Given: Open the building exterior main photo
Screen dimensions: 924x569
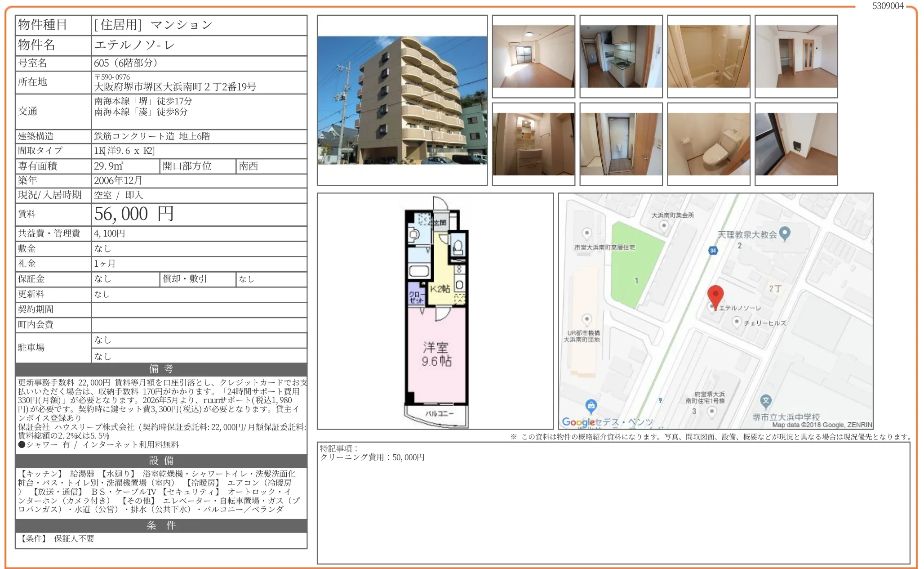Looking at the screenshot, I should point(402,100).
